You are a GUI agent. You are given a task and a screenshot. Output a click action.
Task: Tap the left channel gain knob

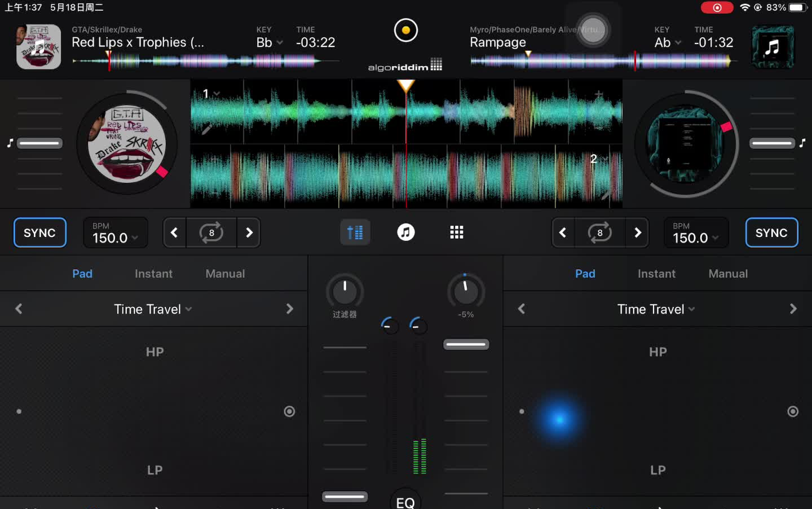[390, 325]
